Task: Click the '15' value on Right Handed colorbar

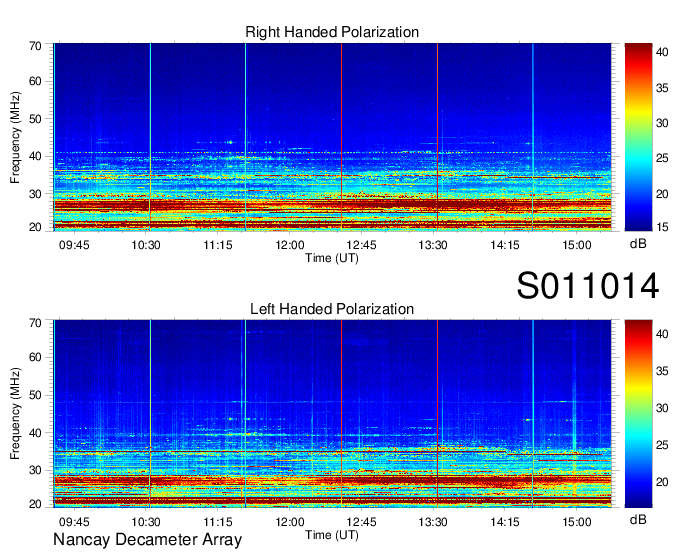Action: (x=662, y=227)
